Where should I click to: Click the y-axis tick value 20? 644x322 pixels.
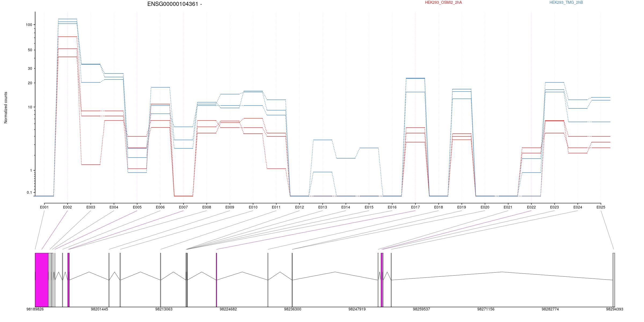(x=30, y=83)
